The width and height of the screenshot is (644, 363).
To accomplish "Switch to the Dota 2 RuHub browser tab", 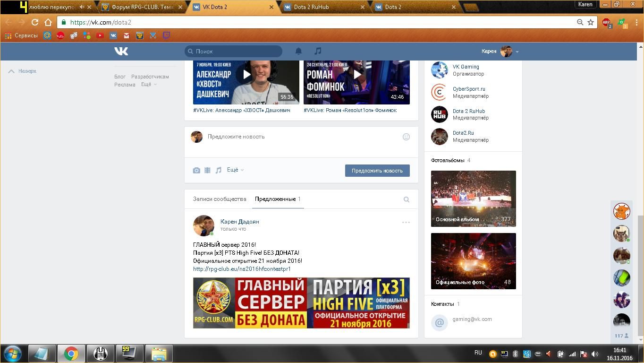I will click(324, 7).
